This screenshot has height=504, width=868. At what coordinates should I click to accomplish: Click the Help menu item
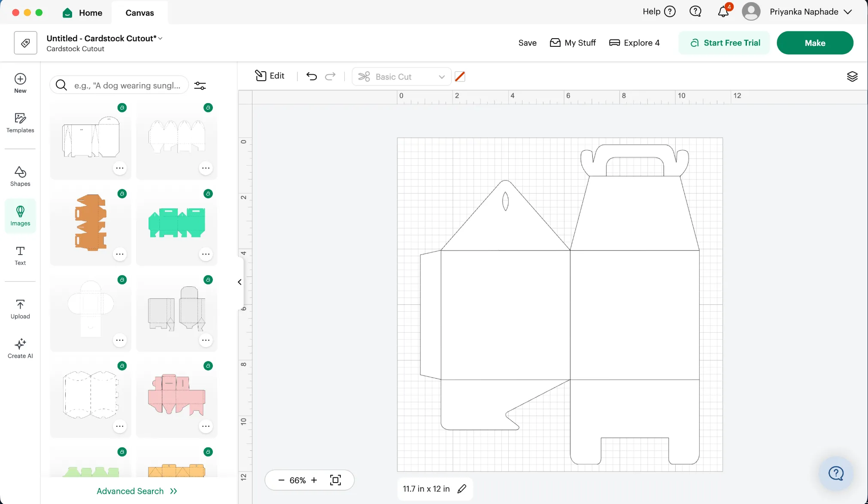659,12
